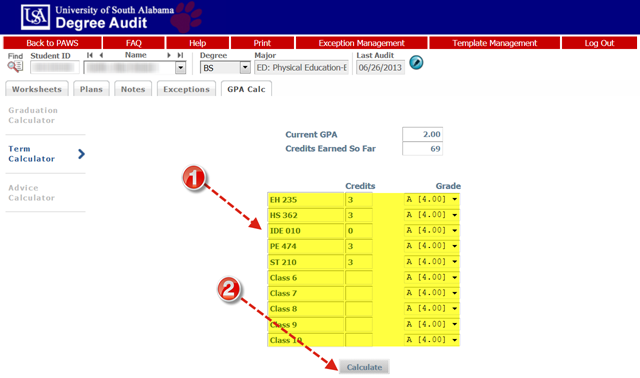Screen dimensions: 640x378
Task: Click Back to PAWS button
Action: tap(52, 43)
